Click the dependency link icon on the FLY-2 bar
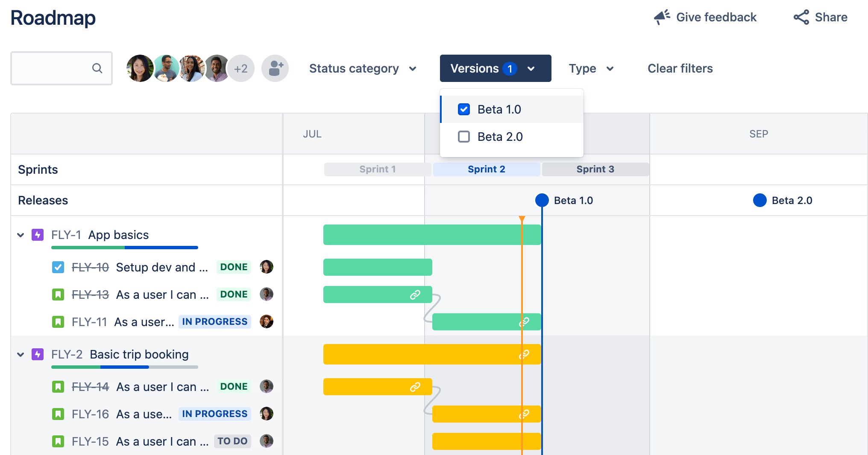This screenshot has height=455, width=868. [x=525, y=354]
